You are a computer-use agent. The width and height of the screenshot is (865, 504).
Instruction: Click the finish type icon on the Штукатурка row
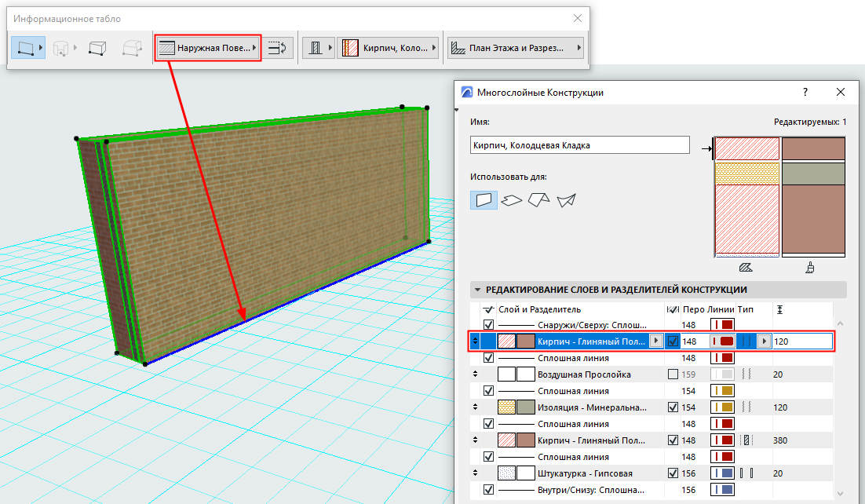click(x=746, y=473)
